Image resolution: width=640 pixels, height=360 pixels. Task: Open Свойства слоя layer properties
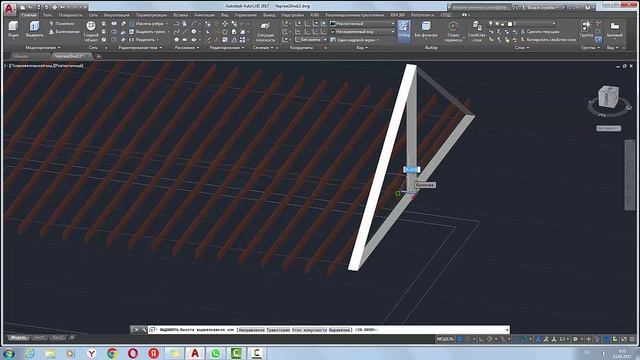pos(476,31)
